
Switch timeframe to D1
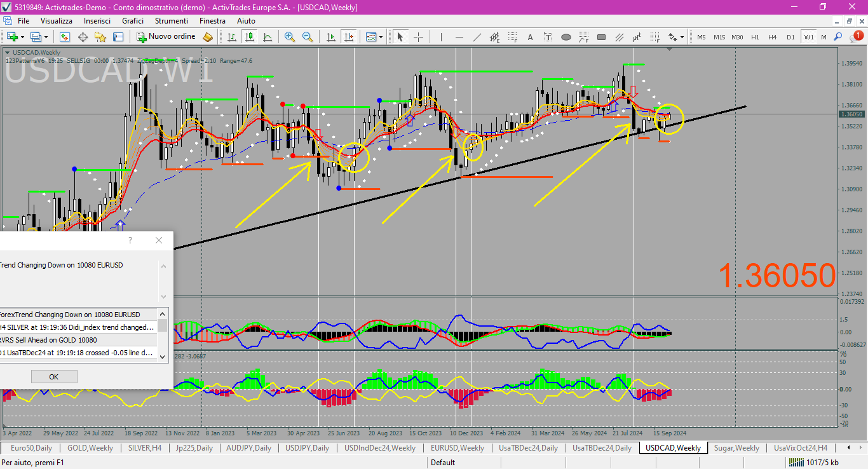(790, 37)
